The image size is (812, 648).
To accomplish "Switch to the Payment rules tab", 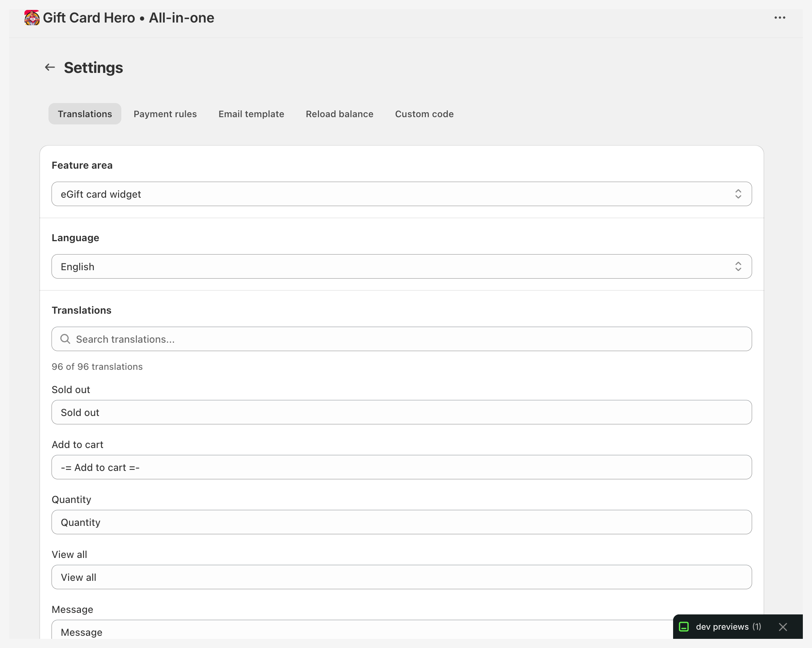I will point(165,114).
